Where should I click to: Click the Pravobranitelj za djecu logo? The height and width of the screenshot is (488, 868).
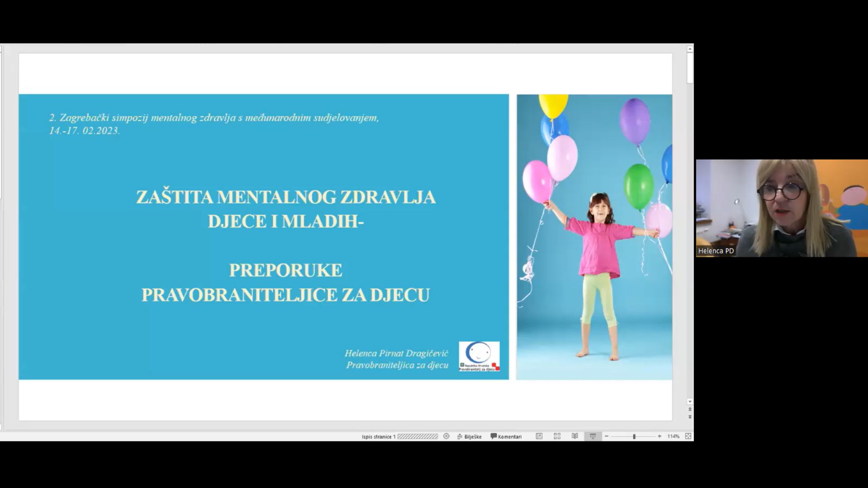479,357
